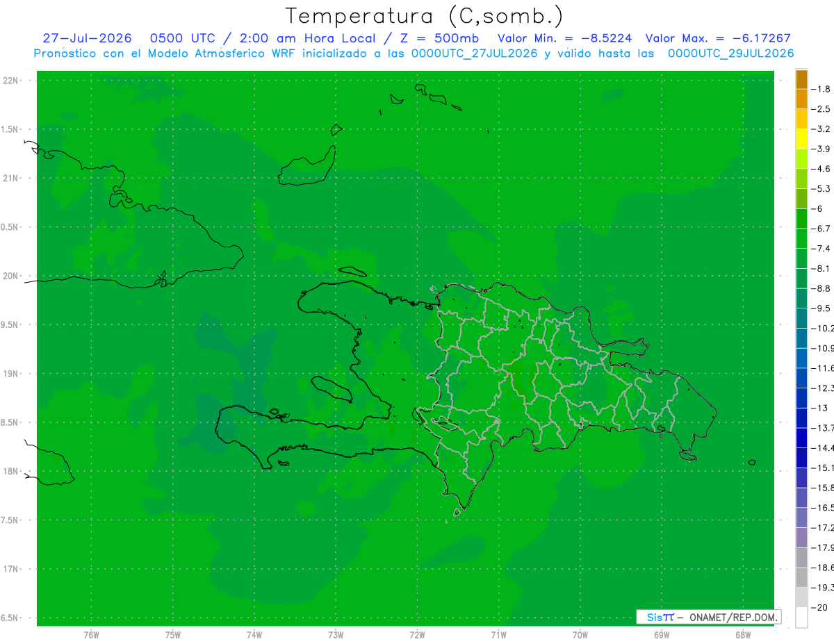Click the "17N" latitude label
This screenshot has width=834, height=644.
pyautogui.click(x=10, y=569)
